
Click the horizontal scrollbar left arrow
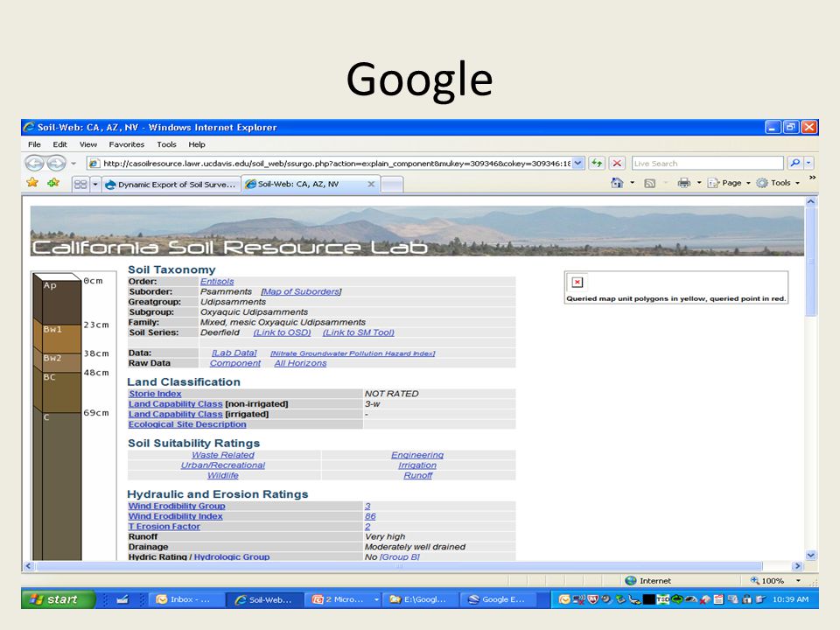point(29,566)
